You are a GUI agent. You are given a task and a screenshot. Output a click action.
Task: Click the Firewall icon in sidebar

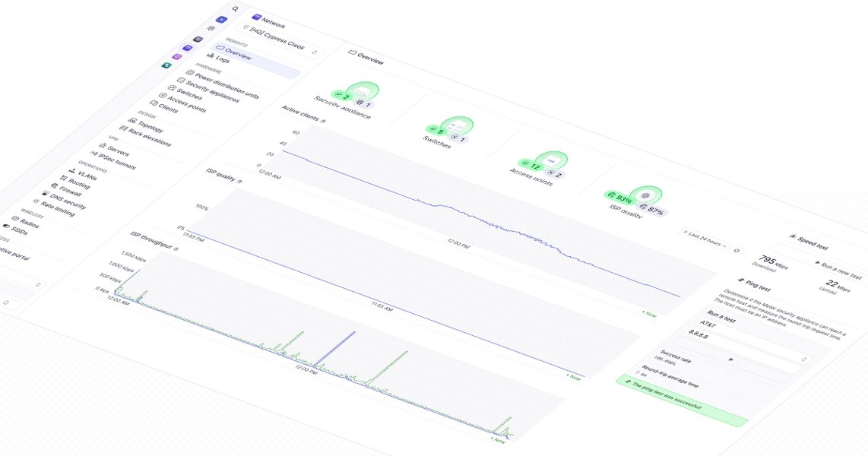[x=54, y=186]
